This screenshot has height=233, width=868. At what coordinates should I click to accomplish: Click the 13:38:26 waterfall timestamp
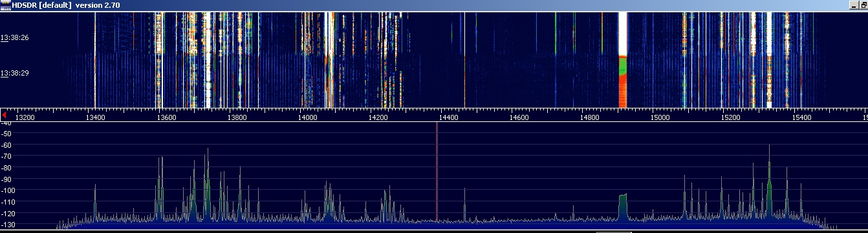click(x=15, y=38)
